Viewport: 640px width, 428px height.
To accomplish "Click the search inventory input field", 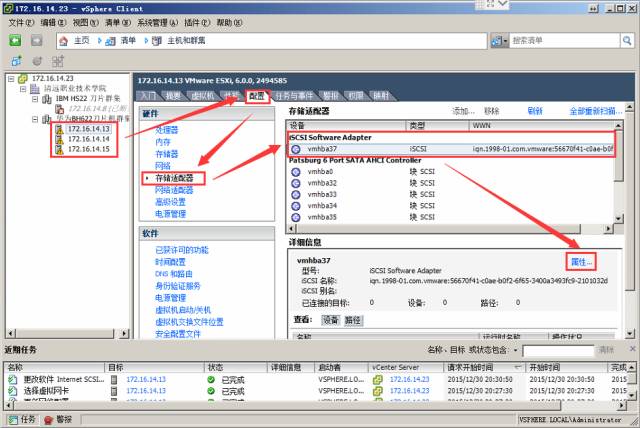I will click(564, 40).
